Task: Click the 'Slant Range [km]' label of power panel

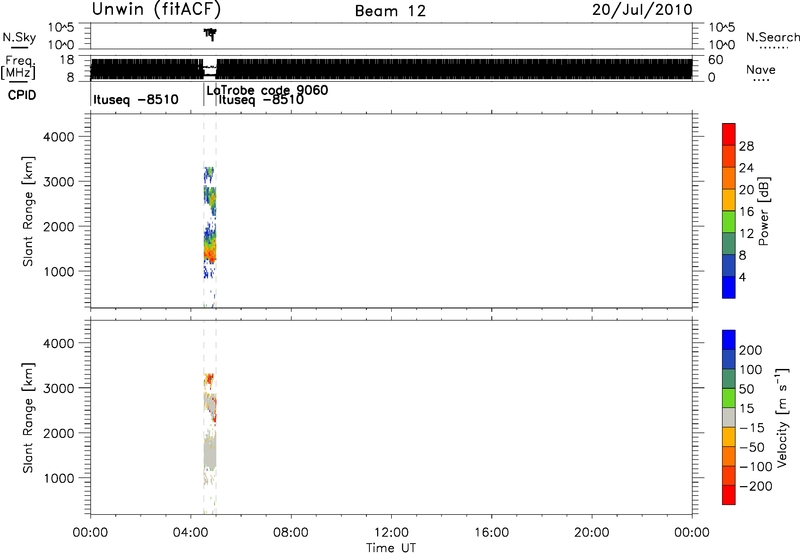Action: pos(28,211)
